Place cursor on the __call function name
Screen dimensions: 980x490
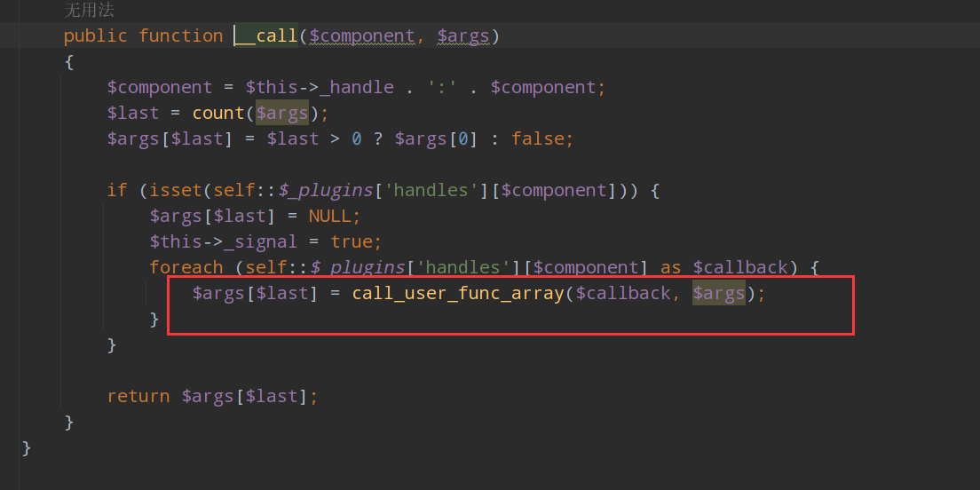click(267, 36)
